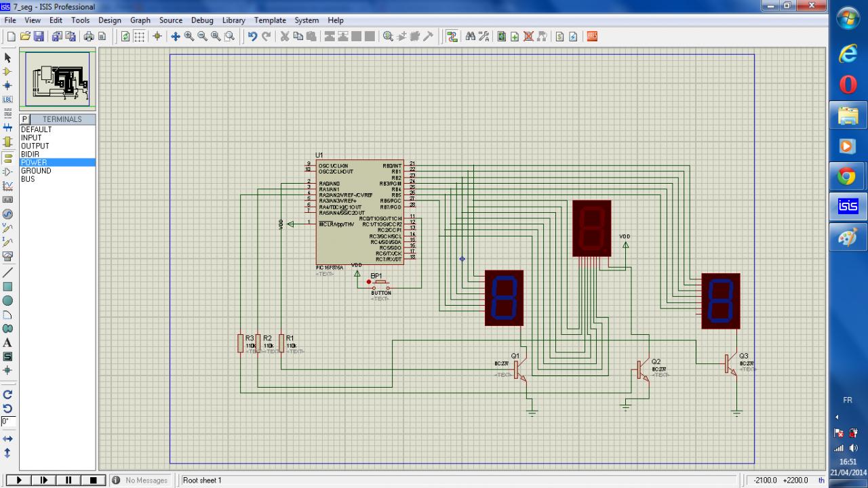Click the ARES netlist transfer icon
Image resolution: width=868 pixels, height=488 pixels.
click(x=592, y=37)
